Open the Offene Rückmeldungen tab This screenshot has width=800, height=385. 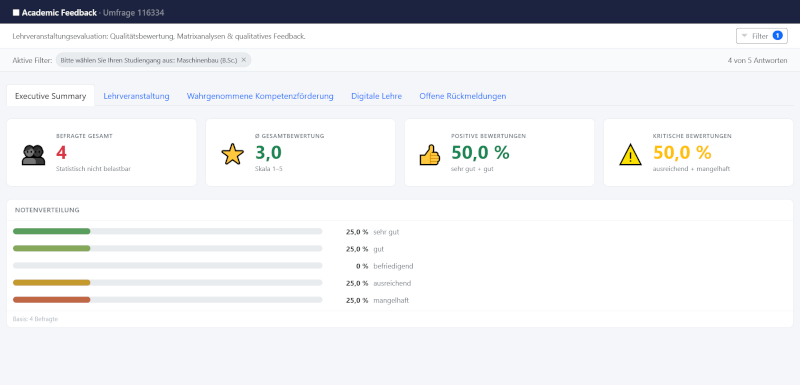click(x=463, y=96)
